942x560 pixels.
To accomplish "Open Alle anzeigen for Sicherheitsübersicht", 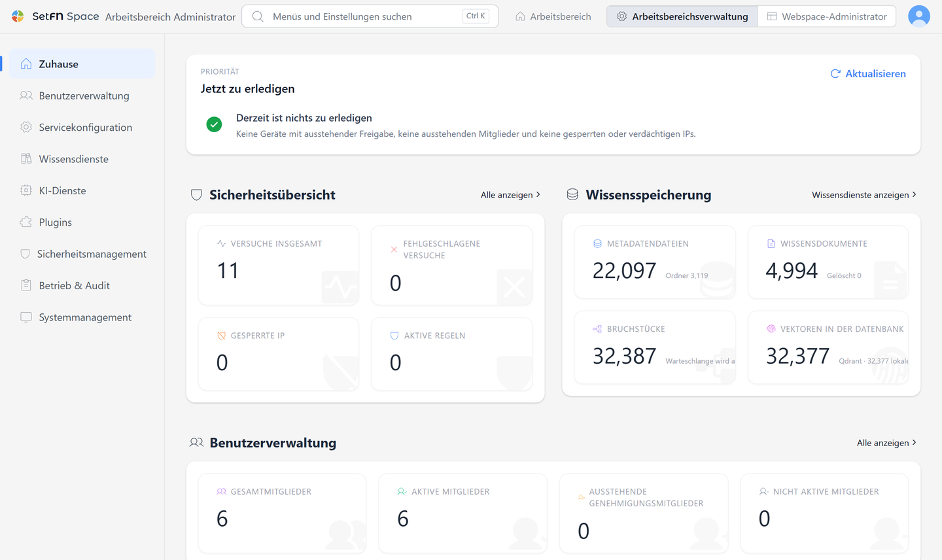I will point(511,195).
